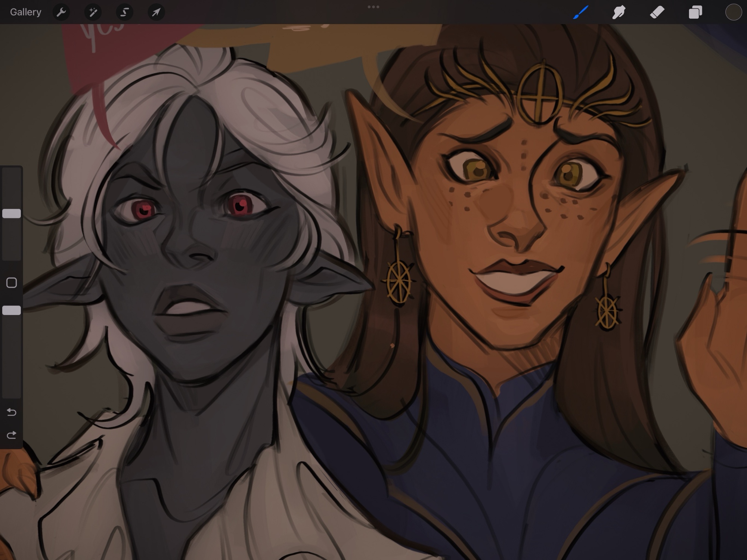This screenshot has height=560, width=747.
Task: Activate the Transform arrow tool
Action: tap(156, 12)
